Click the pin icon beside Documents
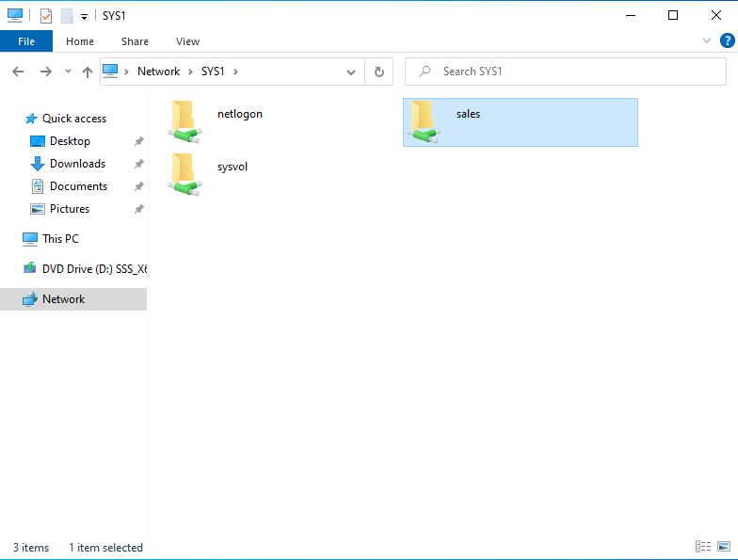The width and height of the screenshot is (738, 560). click(x=139, y=186)
